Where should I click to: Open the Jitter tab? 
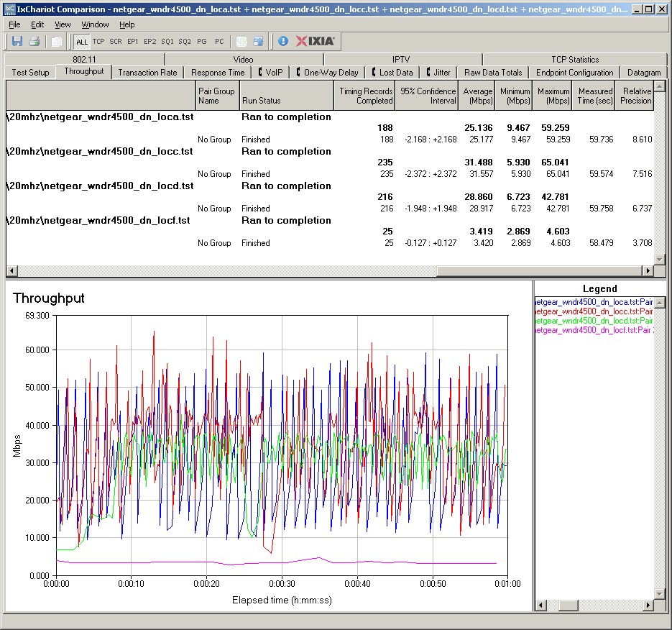point(438,73)
